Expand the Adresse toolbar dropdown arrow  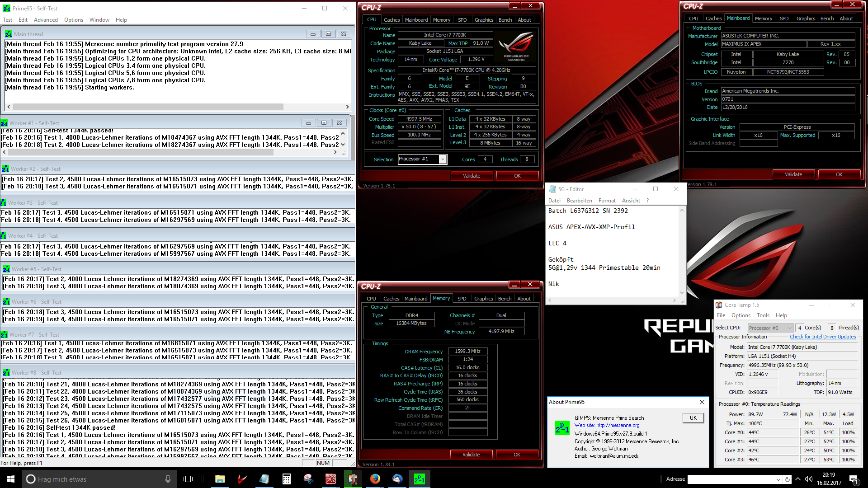click(x=778, y=479)
